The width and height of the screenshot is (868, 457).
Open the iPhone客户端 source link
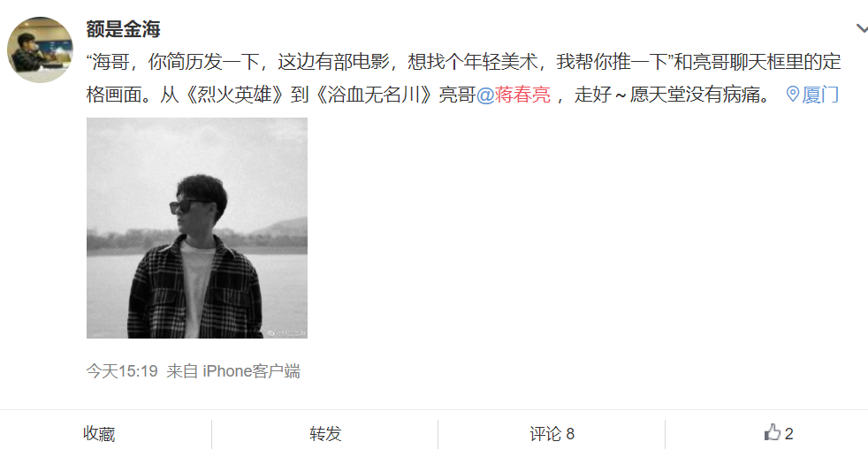251,370
